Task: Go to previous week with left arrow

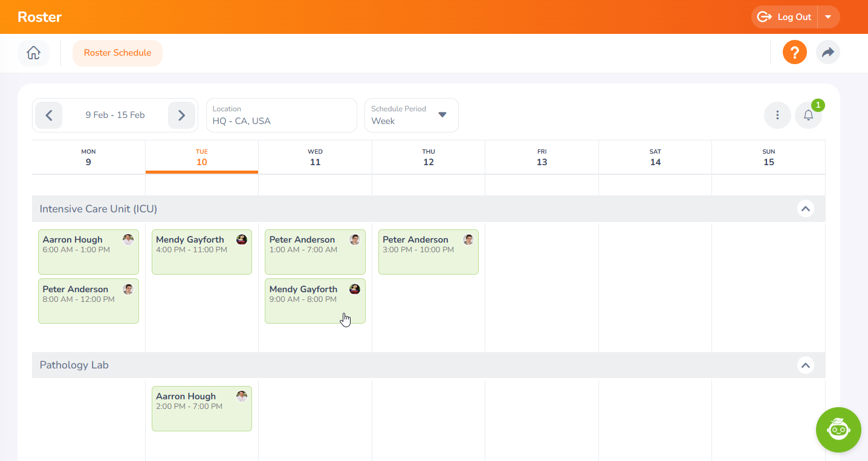Action: point(49,116)
